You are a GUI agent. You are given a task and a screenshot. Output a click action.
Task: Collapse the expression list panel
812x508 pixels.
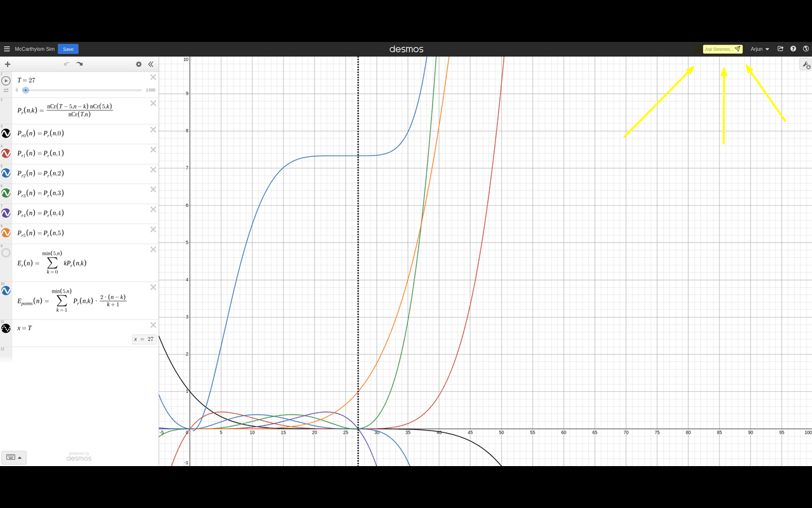pyautogui.click(x=151, y=64)
